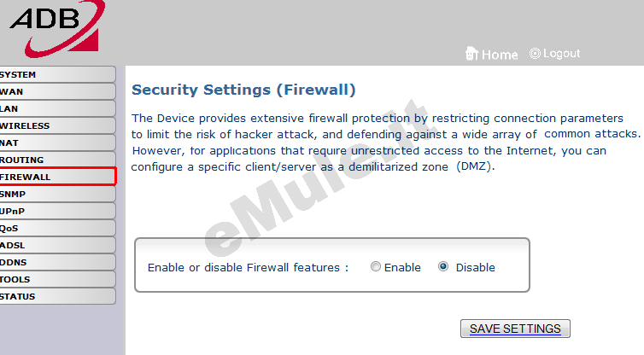Go to the QoS section
Screen dimensions: 644x355
tap(57, 228)
